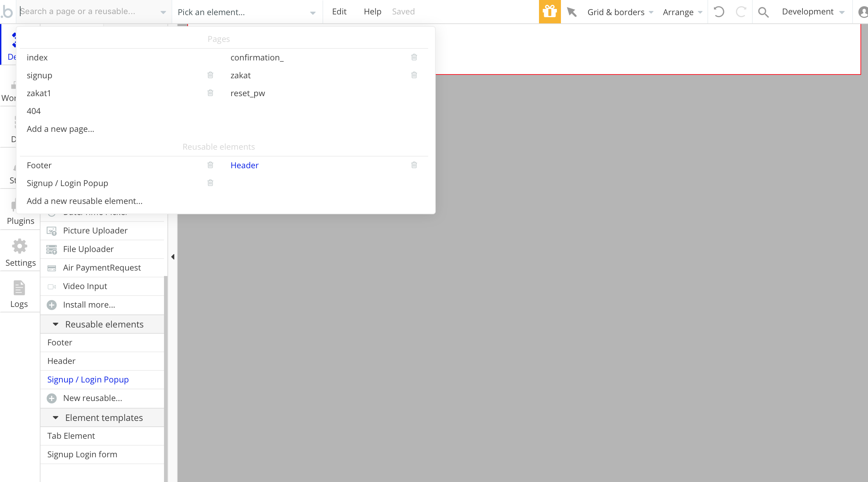Click Add a new page... link

[60, 129]
